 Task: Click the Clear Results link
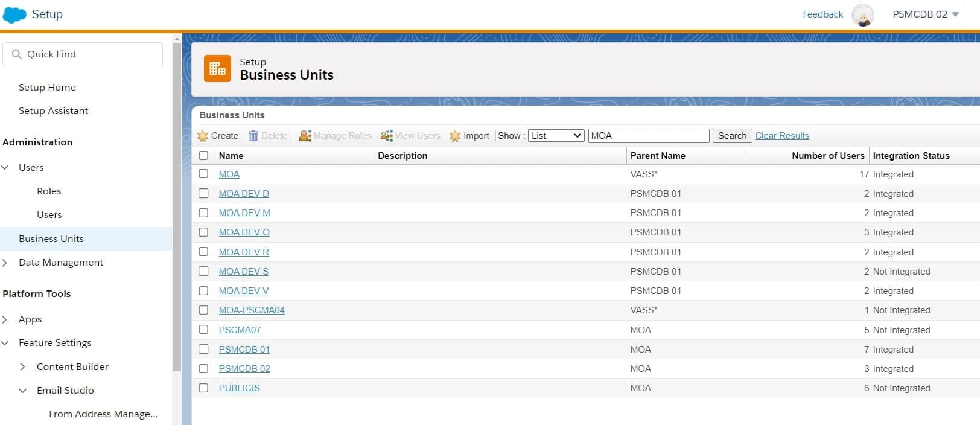(781, 136)
